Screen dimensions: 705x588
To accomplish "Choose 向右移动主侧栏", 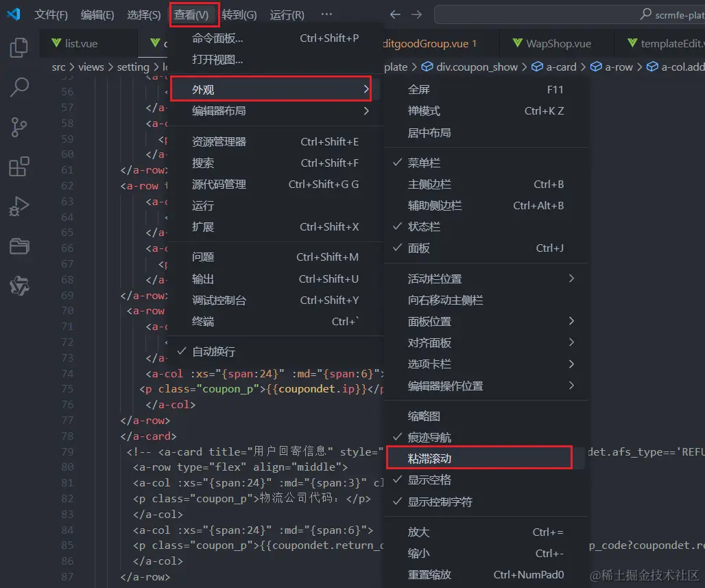I will tap(486, 300).
